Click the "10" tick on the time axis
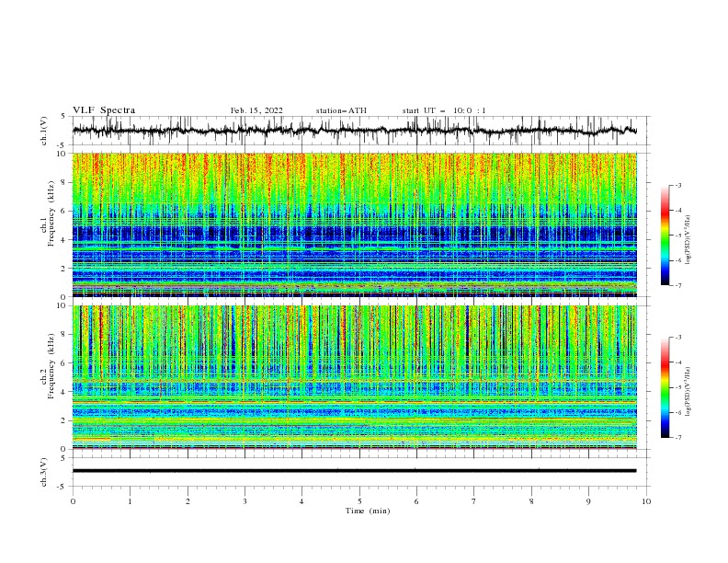728x563 pixels. (x=646, y=501)
